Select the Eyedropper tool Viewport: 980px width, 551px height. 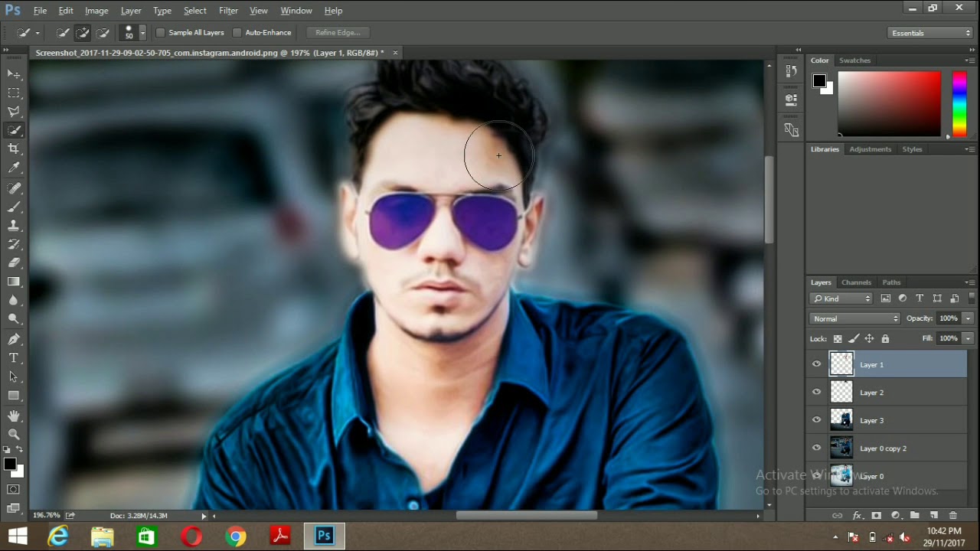(x=14, y=168)
